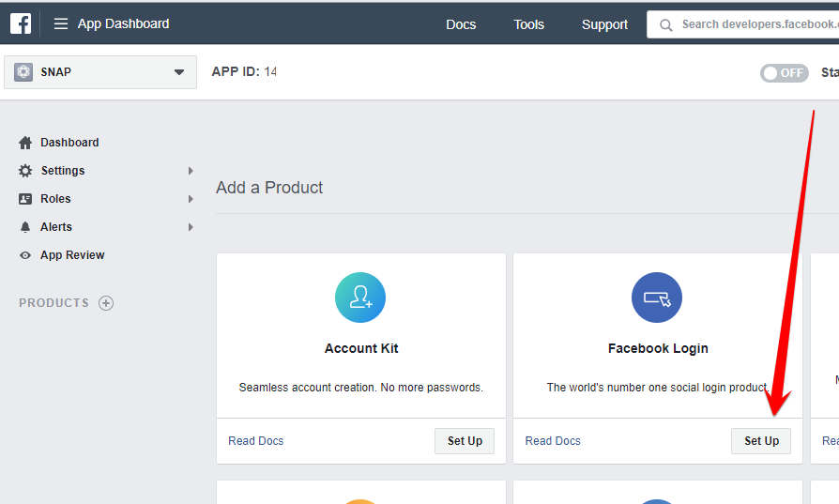Image resolution: width=839 pixels, height=504 pixels.
Task: Expand the Alerts submenu arrow
Action: [x=191, y=227]
